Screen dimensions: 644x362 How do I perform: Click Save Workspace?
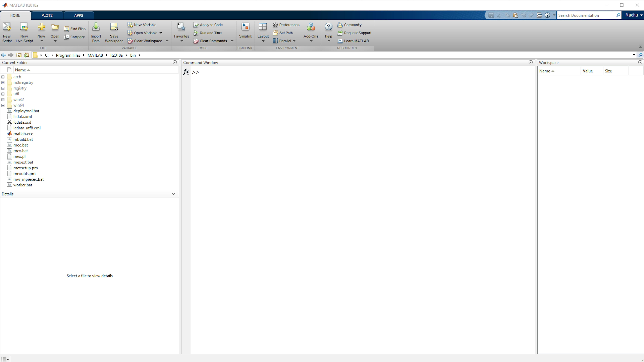tap(114, 32)
